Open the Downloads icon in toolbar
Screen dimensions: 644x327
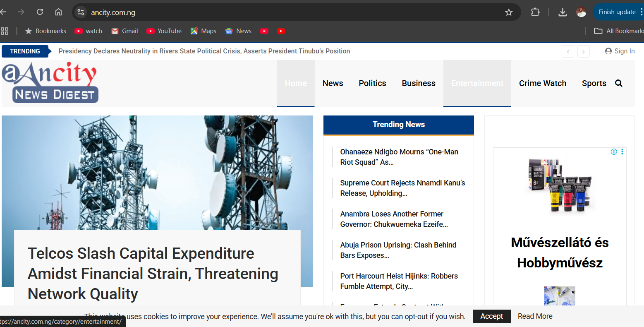pos(563,12)
